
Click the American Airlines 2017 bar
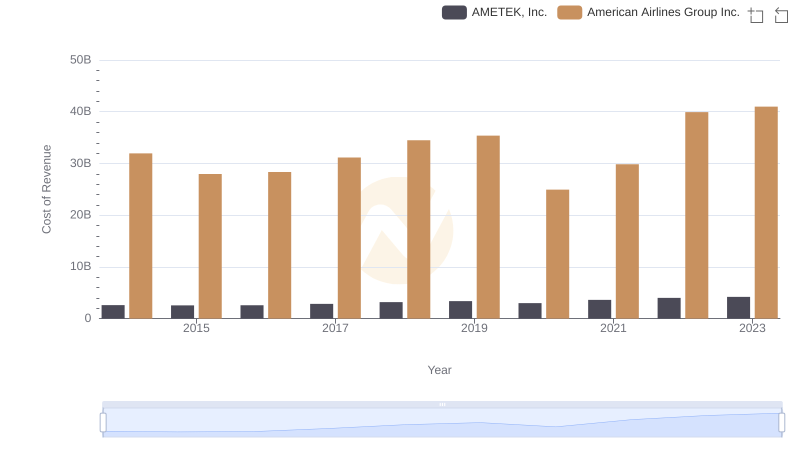pyautogui.click(x=349, y=238)
